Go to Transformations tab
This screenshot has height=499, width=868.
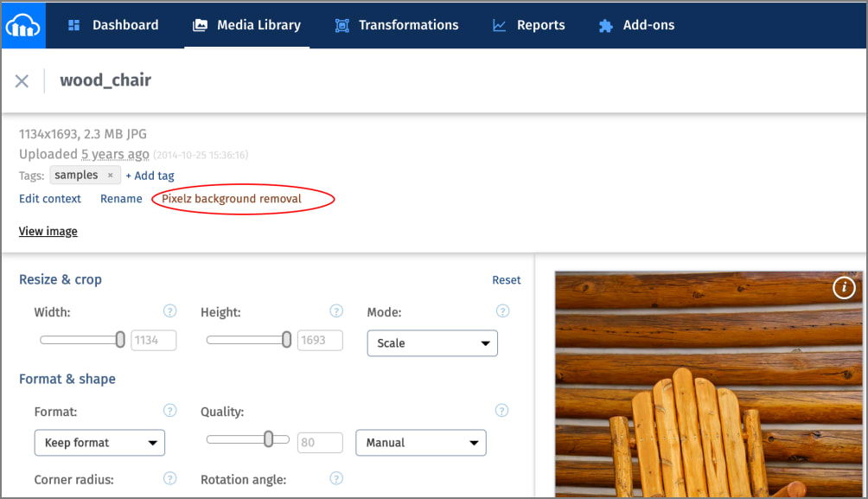click(397, 25)
